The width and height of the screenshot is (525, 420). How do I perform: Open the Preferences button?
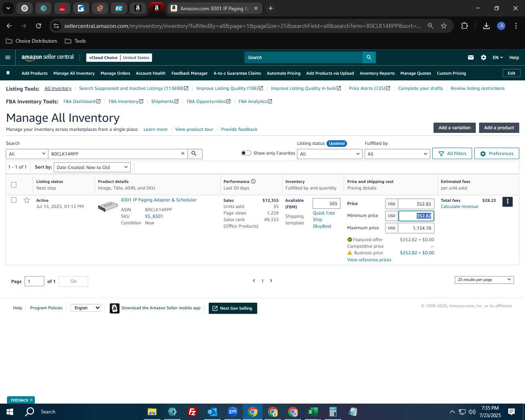click(x=496, y=153)
